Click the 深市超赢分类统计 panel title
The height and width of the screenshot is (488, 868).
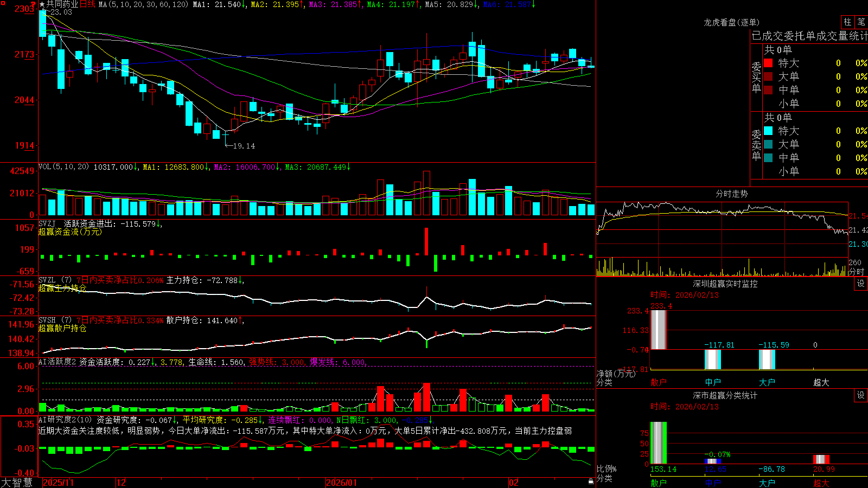click(x=725, y=395)
